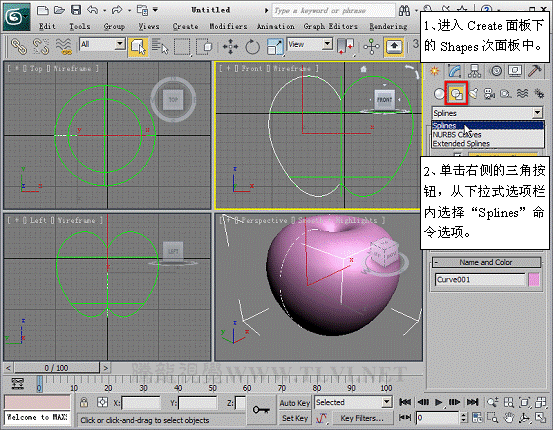
Task: Select the Shapes category icon
Action: 456,93
